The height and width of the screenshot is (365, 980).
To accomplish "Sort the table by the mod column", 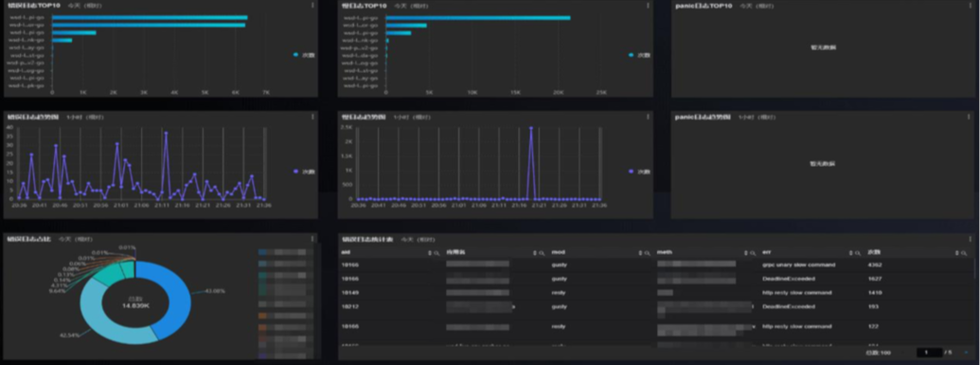I will [640, 253].
